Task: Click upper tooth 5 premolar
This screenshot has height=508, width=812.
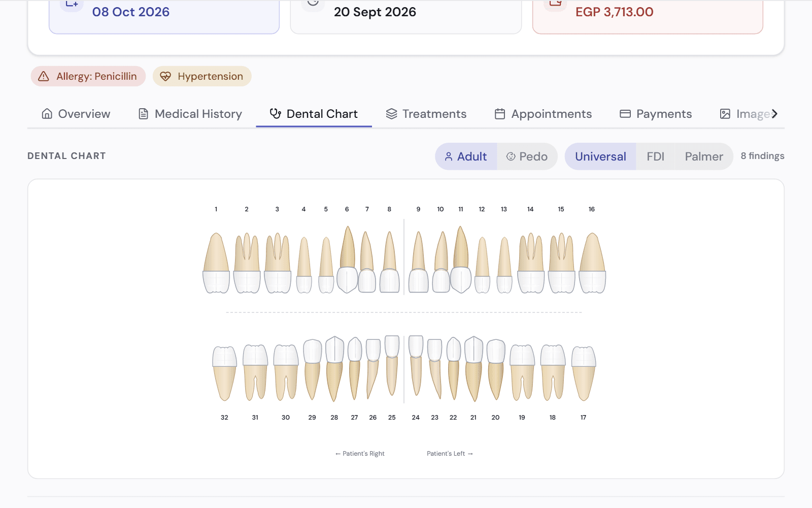Action: click(326, 265)
